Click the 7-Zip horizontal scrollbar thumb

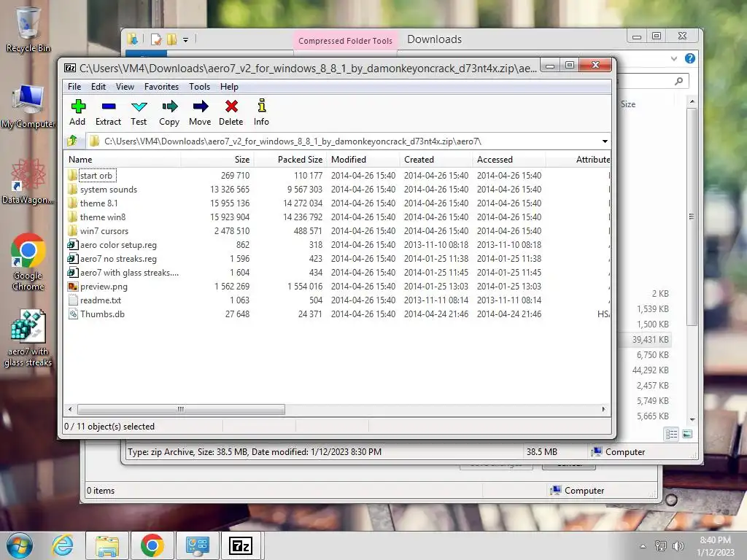coord(181,409)
